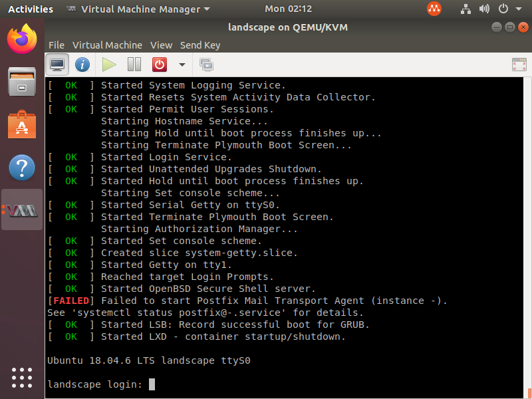Click 'Started Permit User Sessions.' line

[x=188, y=109]
